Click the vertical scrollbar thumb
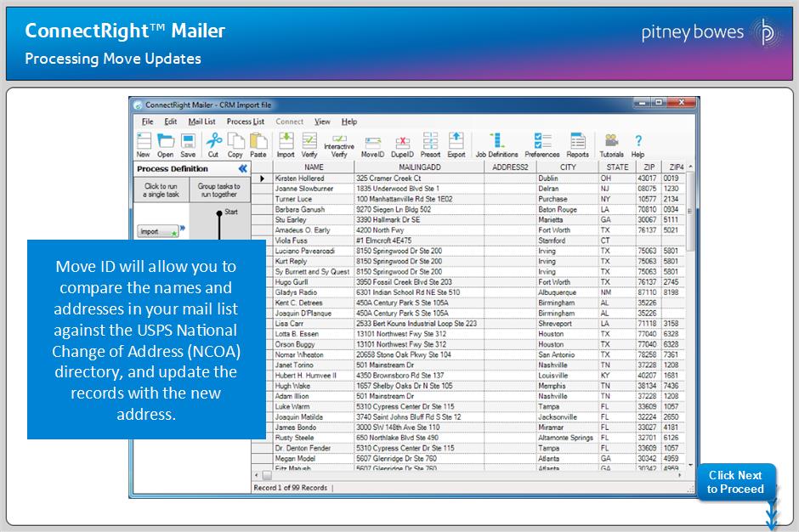Image resolution: width=799 pixels, height=532 pixels. pos(690,212)
